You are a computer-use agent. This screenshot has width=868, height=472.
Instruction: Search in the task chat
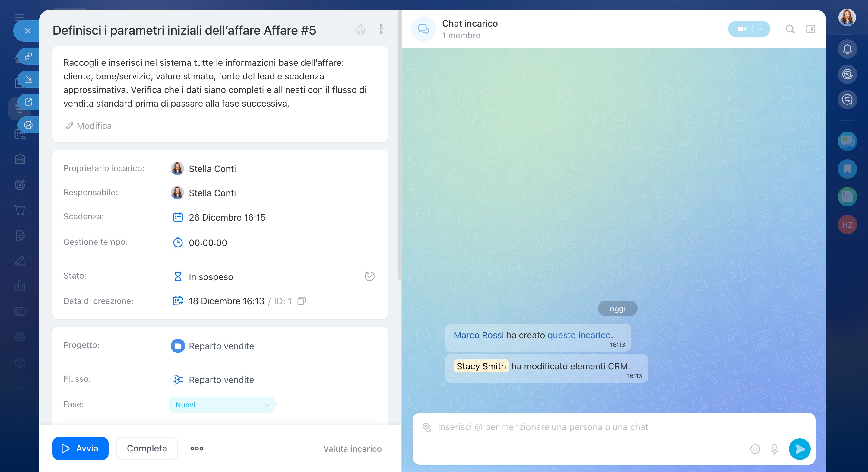[790, 29]
